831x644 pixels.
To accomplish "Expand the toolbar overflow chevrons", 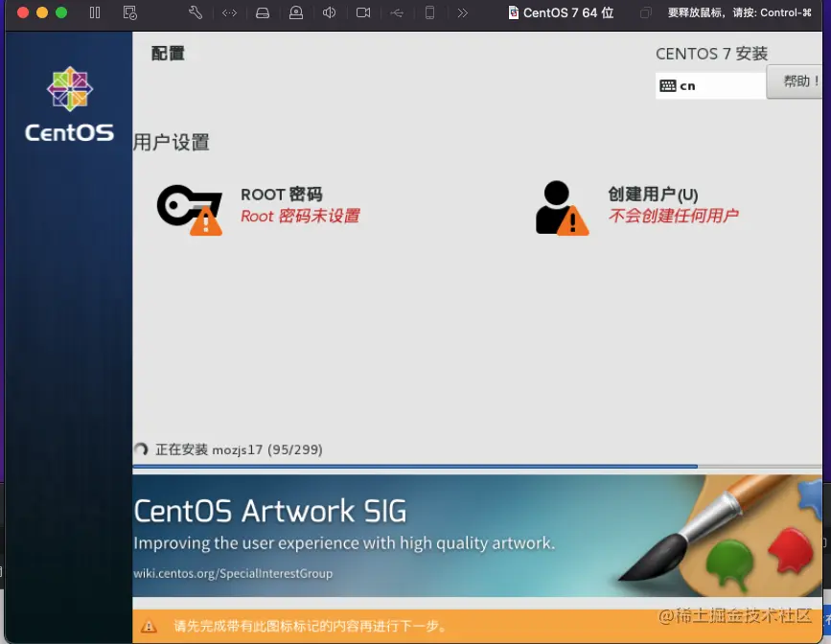I will [x=463, y=12].
